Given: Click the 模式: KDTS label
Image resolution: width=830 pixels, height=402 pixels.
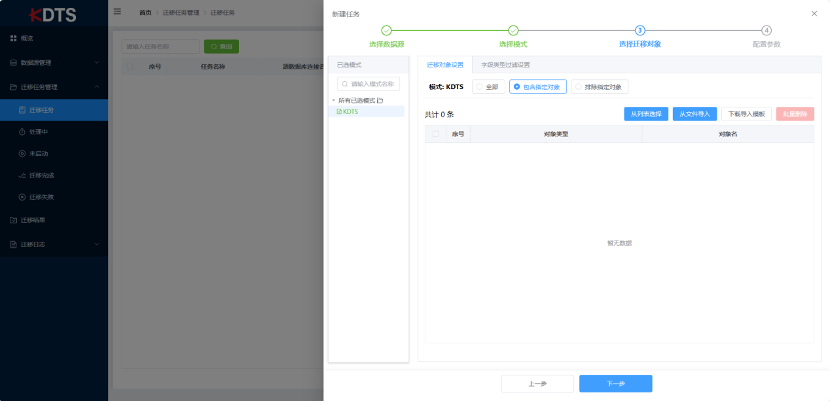Looking at the screenshot, I should pyautogui.click(x=446, y=87).
